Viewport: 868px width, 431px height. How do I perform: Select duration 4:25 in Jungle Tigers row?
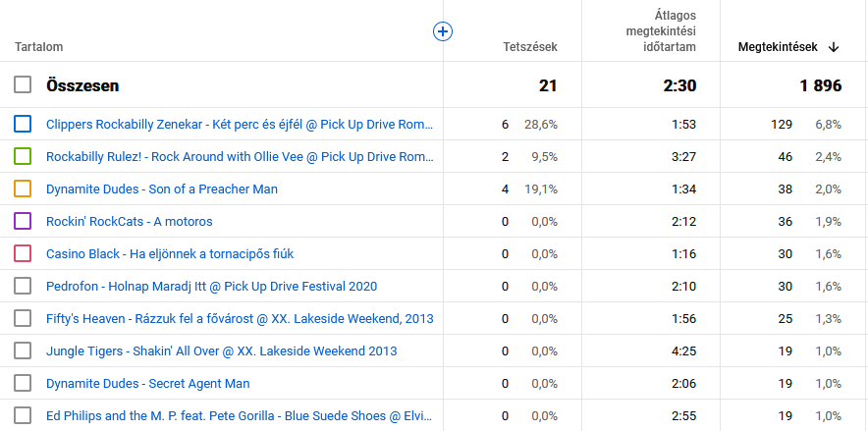(683, 351)
